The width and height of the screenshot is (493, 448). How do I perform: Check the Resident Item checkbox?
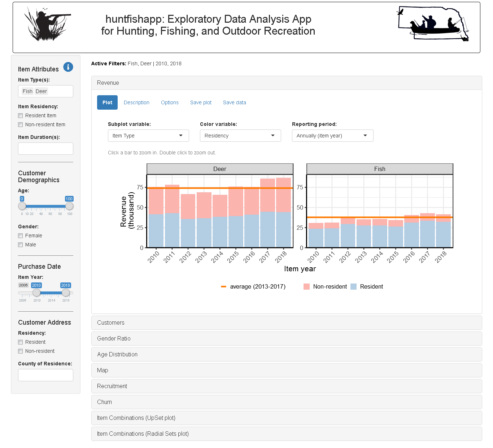pyautogui.click(x=21, y=116)
